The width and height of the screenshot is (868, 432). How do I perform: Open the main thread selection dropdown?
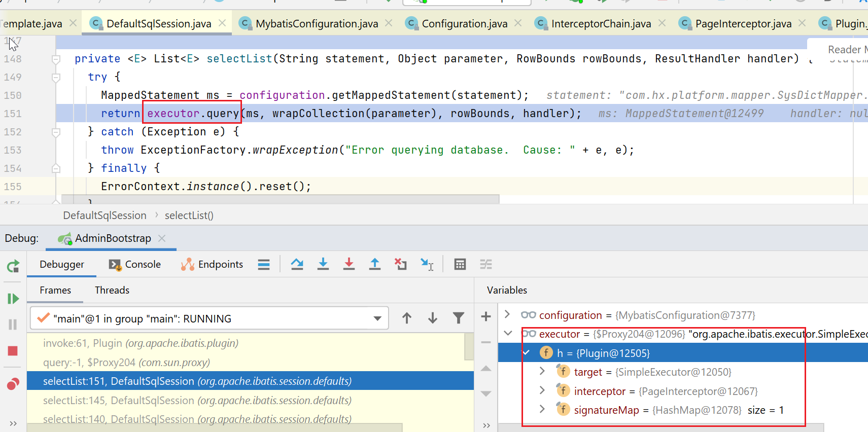377,318
